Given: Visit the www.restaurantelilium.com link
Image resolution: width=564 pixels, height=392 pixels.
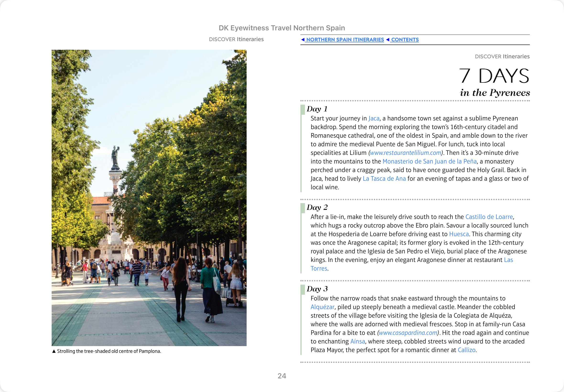Looking at the screenshot, I should point(405,153).
